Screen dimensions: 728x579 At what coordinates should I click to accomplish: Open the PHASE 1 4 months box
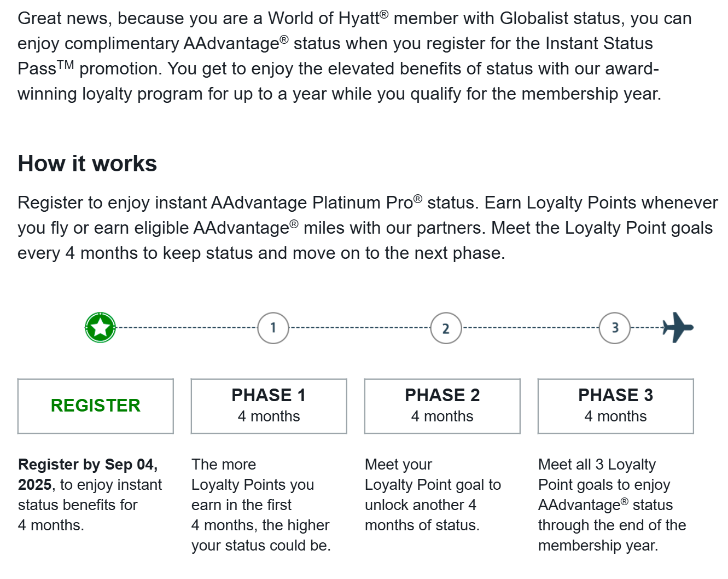point(269,406)
